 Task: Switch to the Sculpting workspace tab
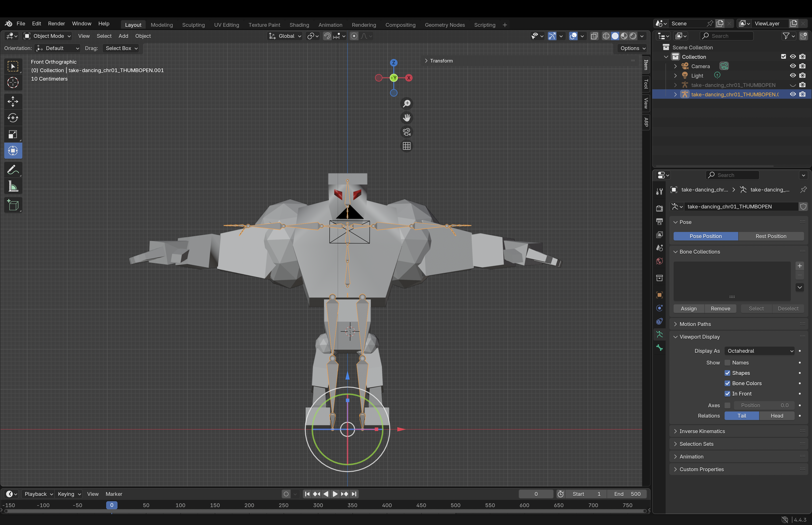[193, 25]
